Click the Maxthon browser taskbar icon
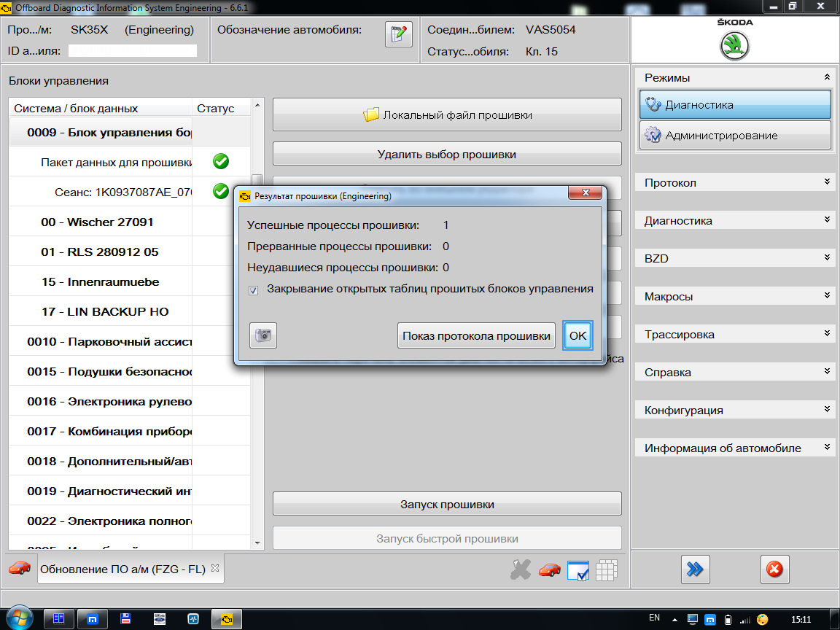Image resolution: width=840 pixels, height=630 pixels. pos(92,619)
